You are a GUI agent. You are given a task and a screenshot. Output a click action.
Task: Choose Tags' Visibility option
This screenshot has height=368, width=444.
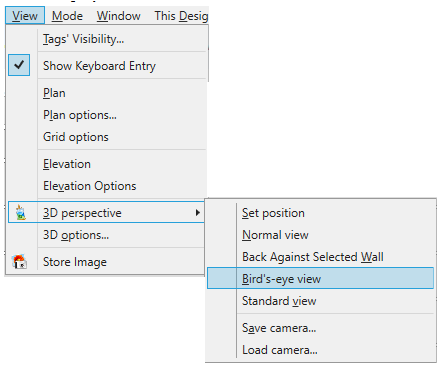[x=83, y=39]
